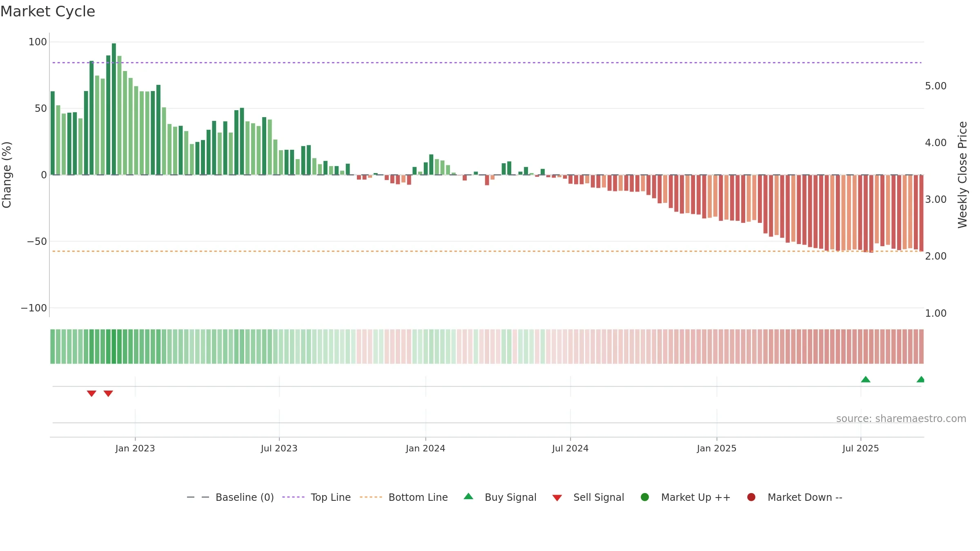Screen dimensions: 980x551
Task: Click the orange dotted bottom line on chart
Action: click(487, 251)
